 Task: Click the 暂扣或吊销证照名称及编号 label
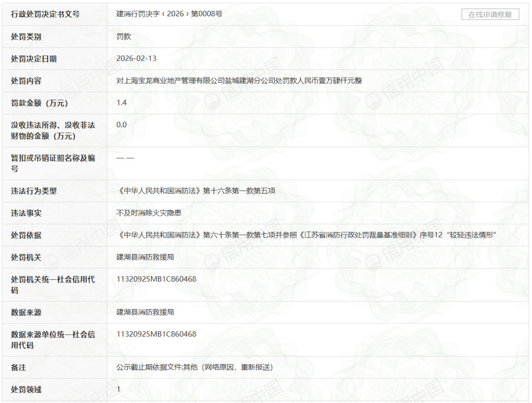[53, 163]
